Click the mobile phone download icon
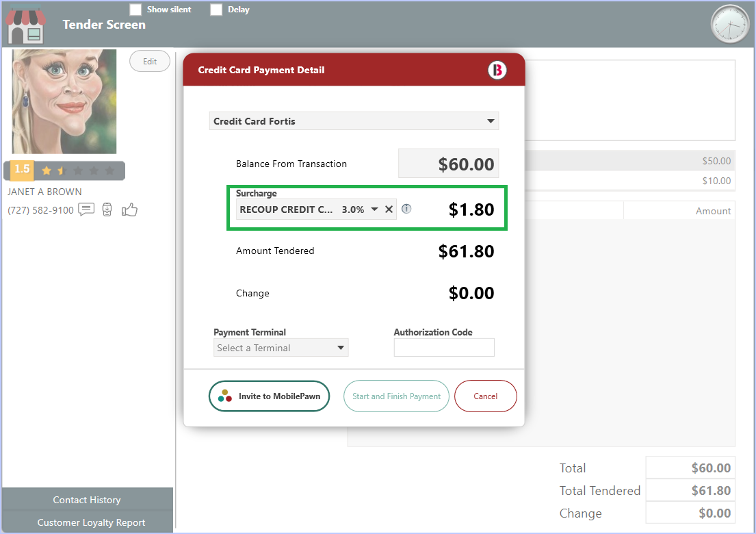This screenshot has height=534, width=756. (107, 209)
